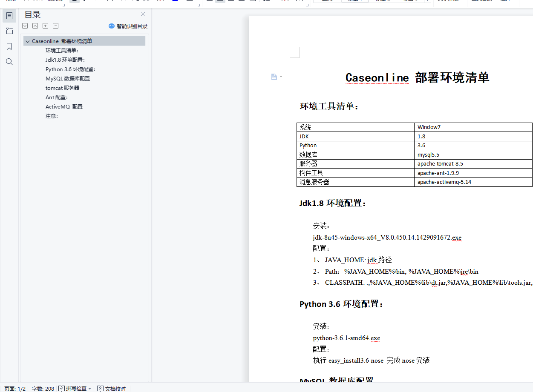Click the Path： %JAVA_HOME%\bin line
Image resolution: width=533 pixels, height=392 pixels.
coord(396,272)
